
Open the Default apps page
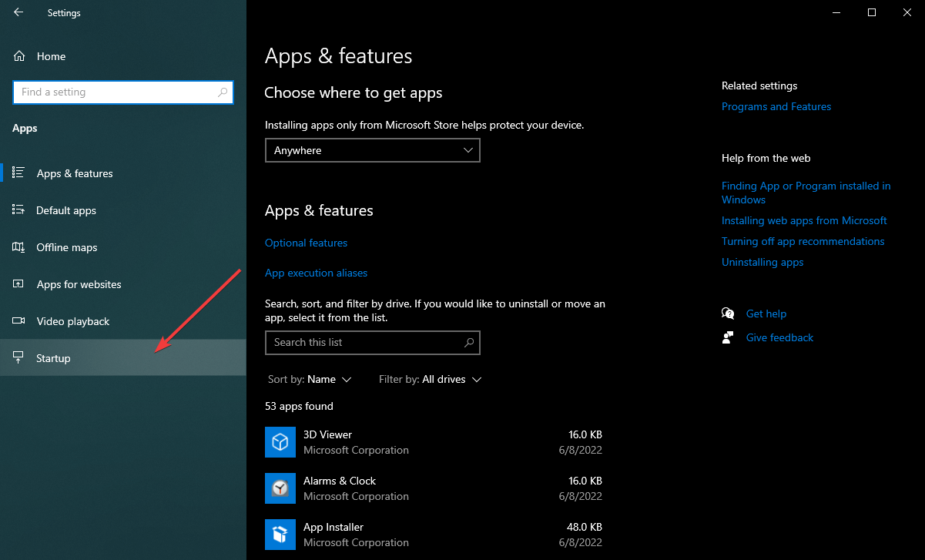[123, 210]
